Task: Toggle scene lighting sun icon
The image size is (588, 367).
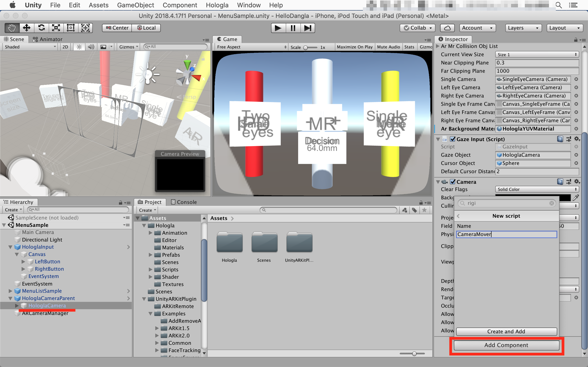Action: click(79, 47)
